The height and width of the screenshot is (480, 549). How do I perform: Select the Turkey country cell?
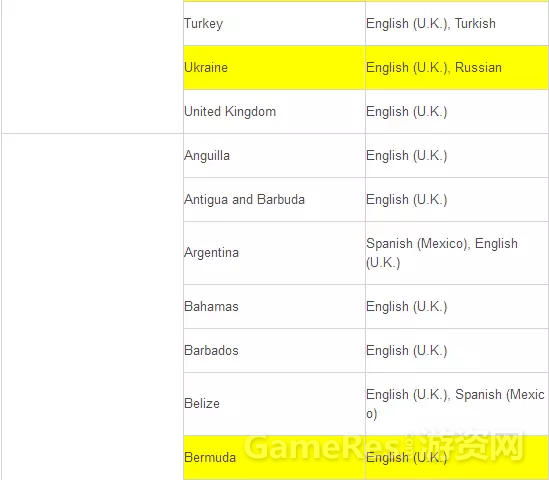click(x=274, y=23)
